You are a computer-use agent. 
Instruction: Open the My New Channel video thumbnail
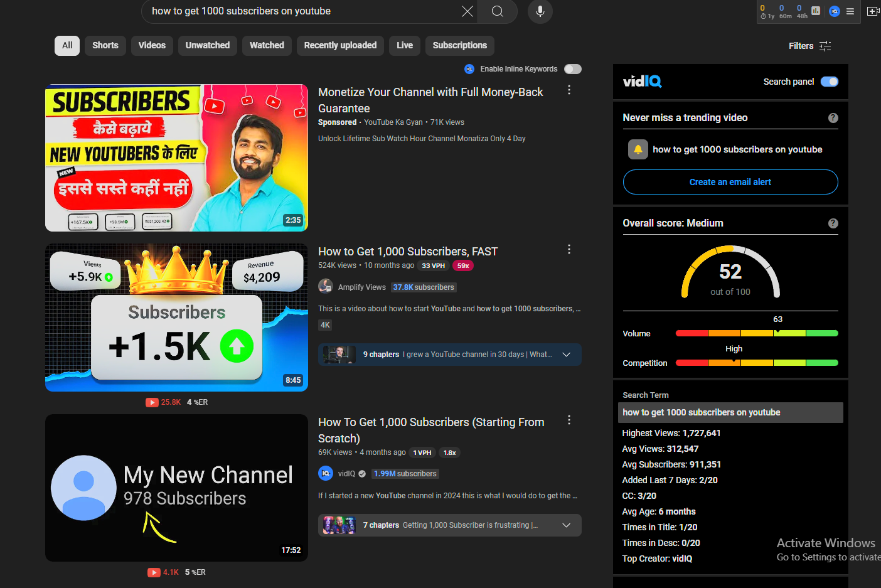tap(176, 488)
